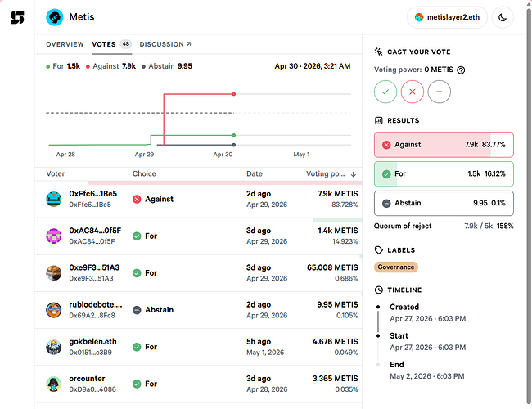The image size is (532, 409).
Task: Click the Created timeline entry
Action: (x=427, y=312)
